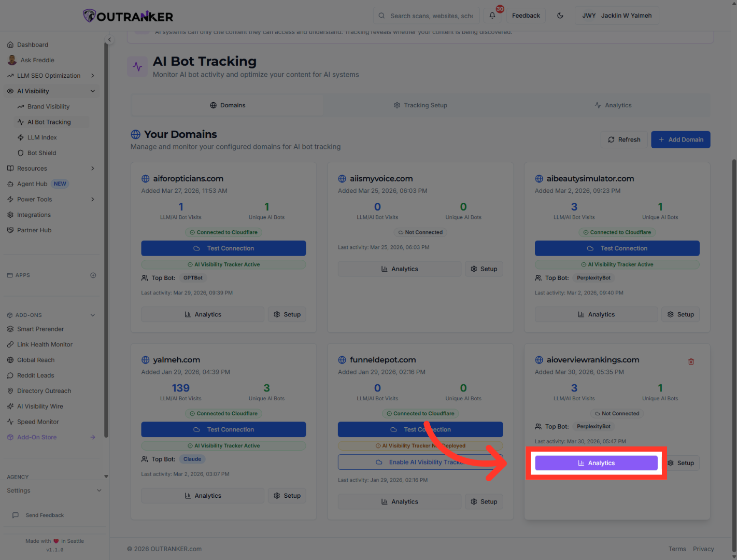Switch to the Tracking Setup tab
Viewport: 737px width, 560px height.
coord(420,105)
